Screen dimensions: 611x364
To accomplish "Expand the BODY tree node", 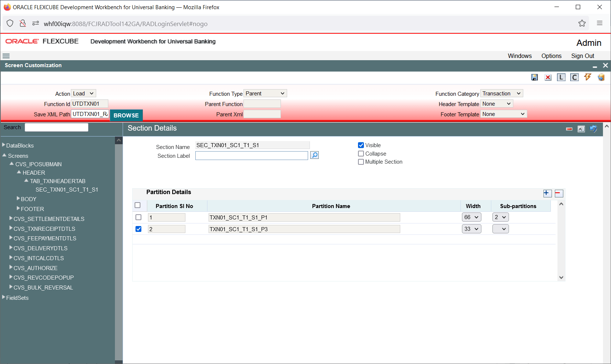I will (18, 199).
